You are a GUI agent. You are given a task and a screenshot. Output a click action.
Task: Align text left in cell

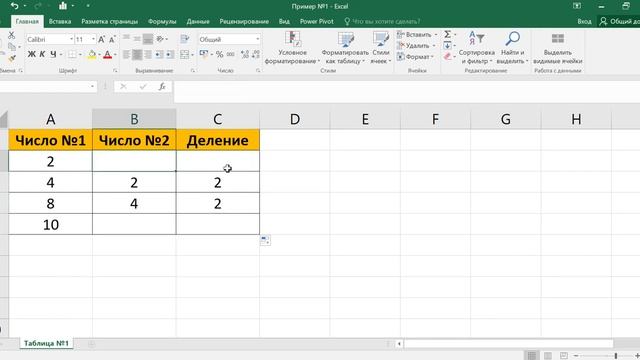pos(126,54)
